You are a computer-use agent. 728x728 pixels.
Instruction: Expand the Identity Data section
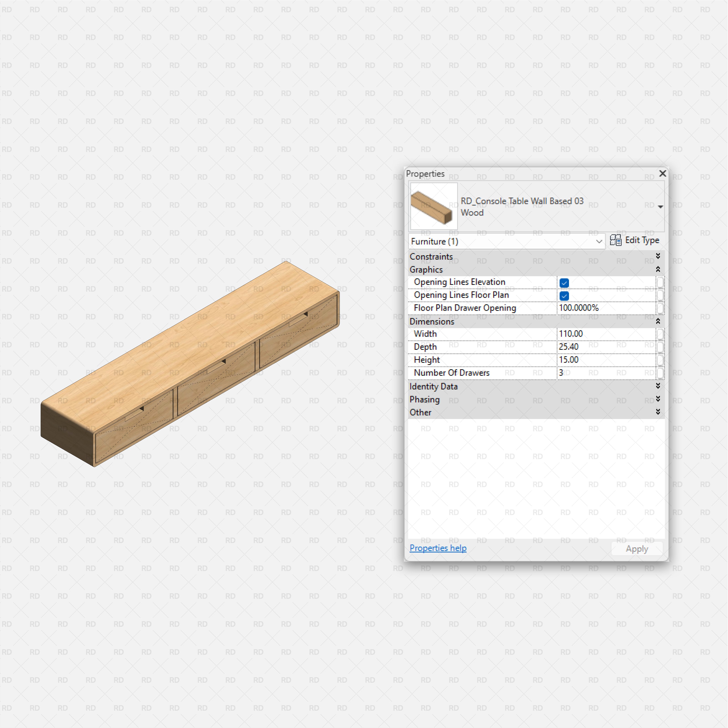(658, 386)
